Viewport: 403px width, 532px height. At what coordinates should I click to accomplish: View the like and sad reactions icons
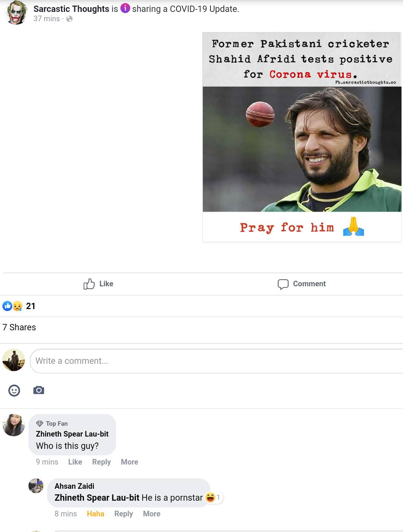pos(12,306)
